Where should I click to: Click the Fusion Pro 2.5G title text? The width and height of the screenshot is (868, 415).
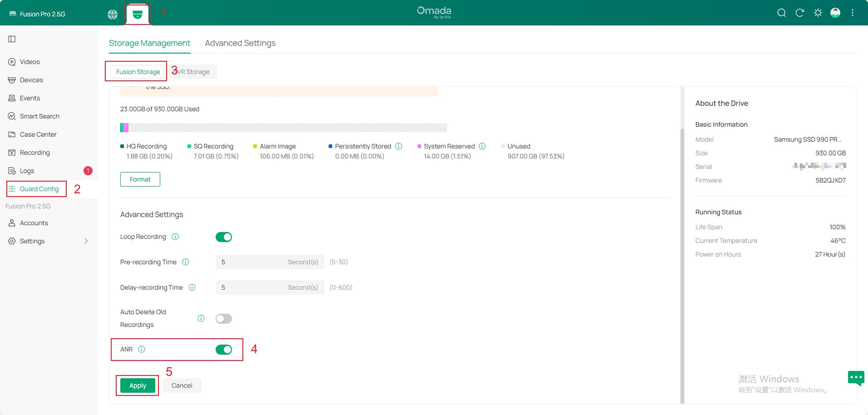point(42,14)
